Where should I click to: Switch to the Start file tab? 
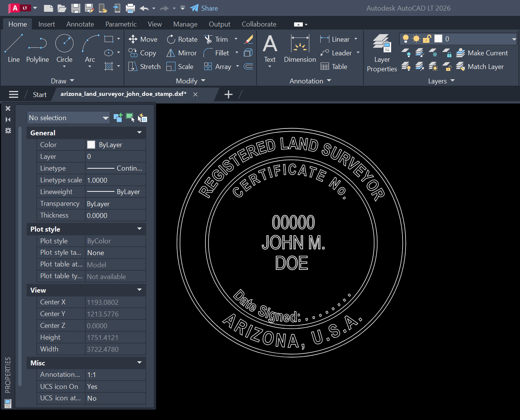click(40, 95)
